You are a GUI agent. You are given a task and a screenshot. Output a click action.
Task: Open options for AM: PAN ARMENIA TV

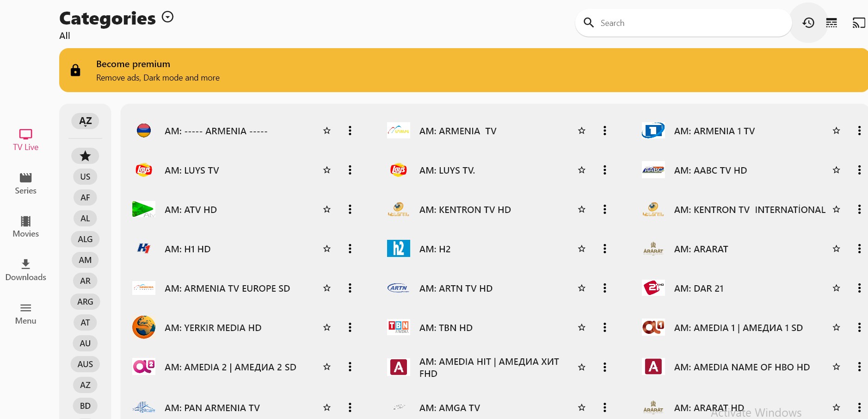pyautogui.click(x=350, y=407)
